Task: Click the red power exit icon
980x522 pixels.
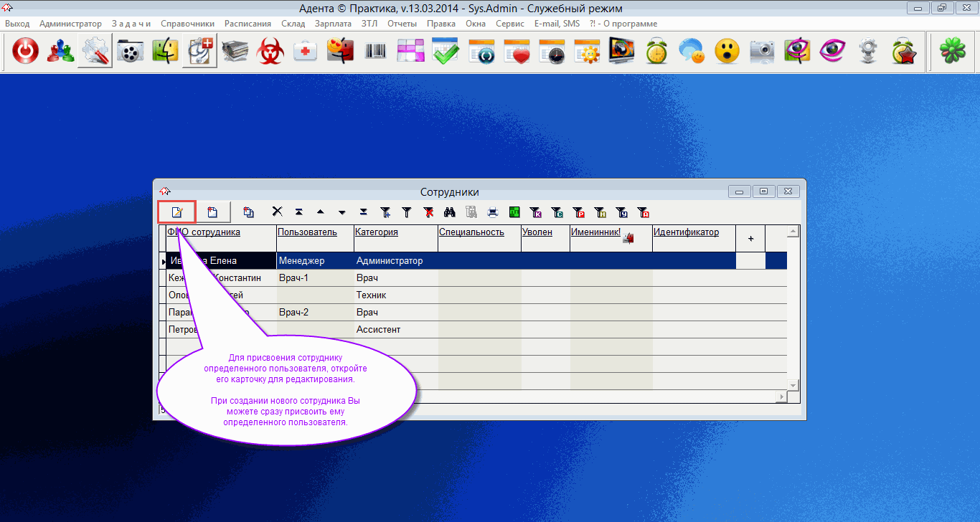Action: (26, 52)
